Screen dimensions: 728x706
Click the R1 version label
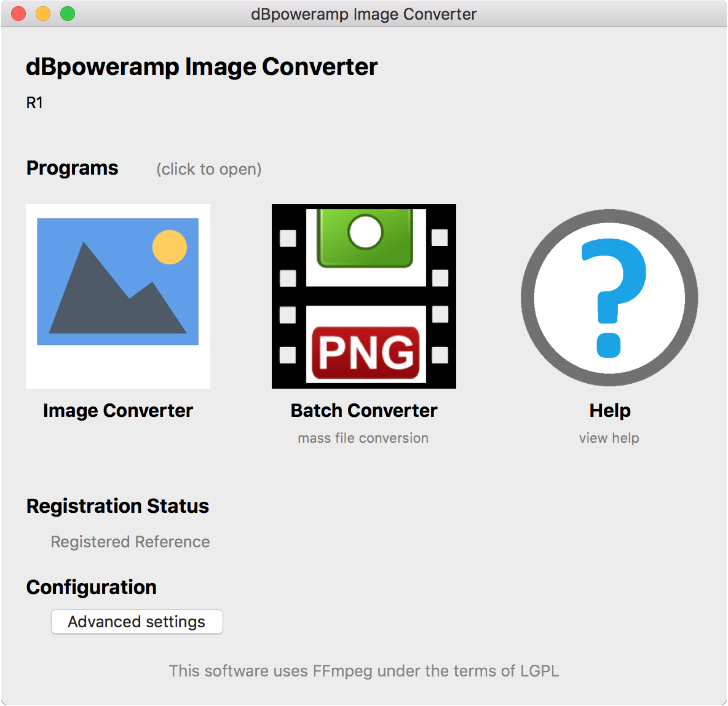coord(34,101)
